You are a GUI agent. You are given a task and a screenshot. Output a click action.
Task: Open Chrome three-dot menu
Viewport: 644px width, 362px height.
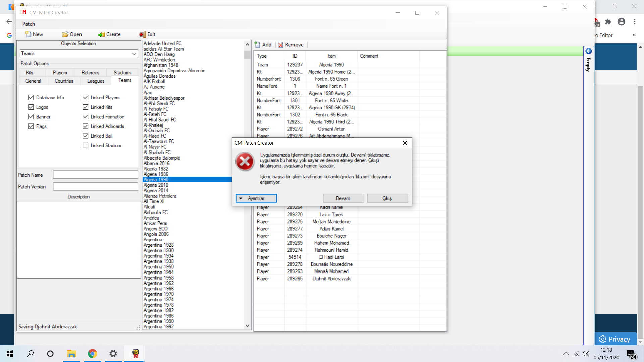[635, 22]
